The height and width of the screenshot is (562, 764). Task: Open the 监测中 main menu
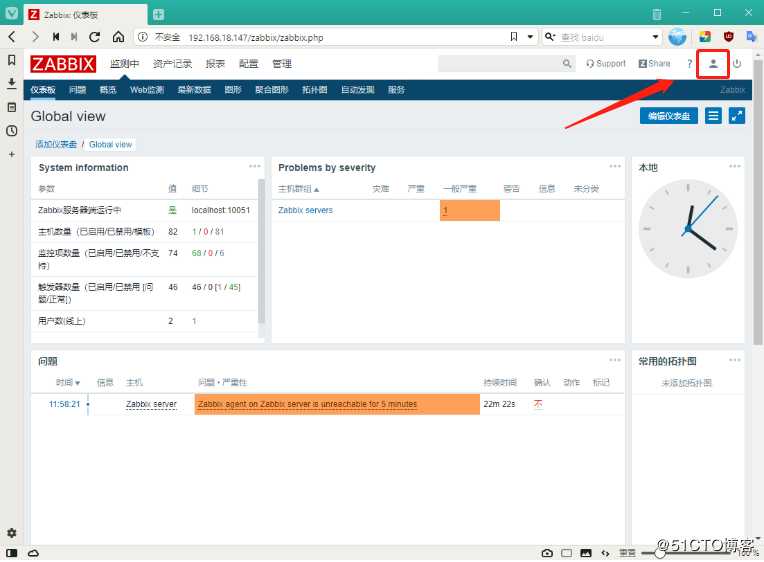pyautogui.click(x=124, y=64)
